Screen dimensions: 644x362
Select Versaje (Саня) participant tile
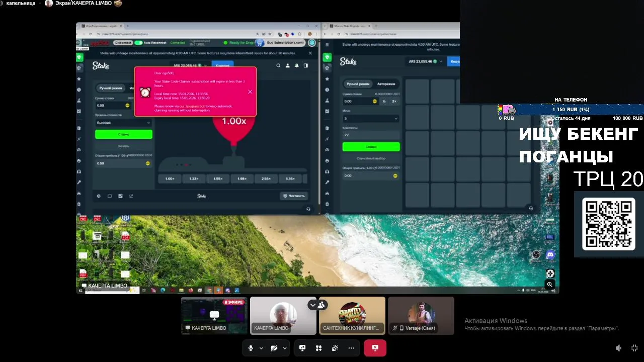coord(421,316)
